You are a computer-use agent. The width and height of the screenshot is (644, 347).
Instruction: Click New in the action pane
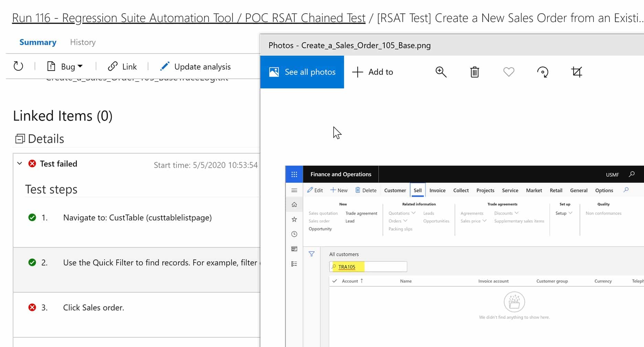click(339, 190)
